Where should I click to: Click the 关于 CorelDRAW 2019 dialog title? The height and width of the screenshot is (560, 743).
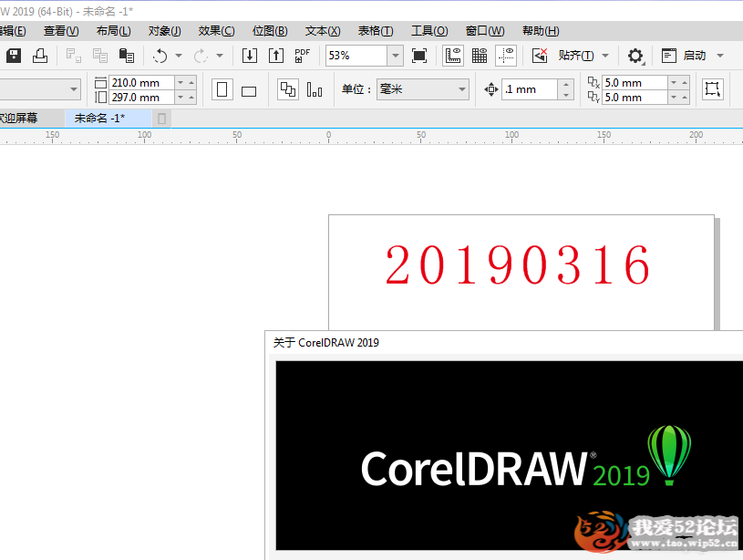click(326, 342)
